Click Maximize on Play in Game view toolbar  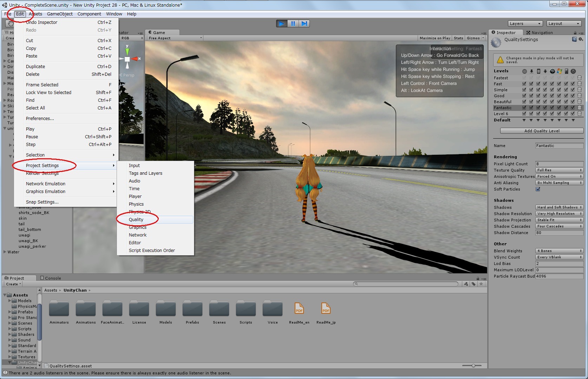point(435,38)
